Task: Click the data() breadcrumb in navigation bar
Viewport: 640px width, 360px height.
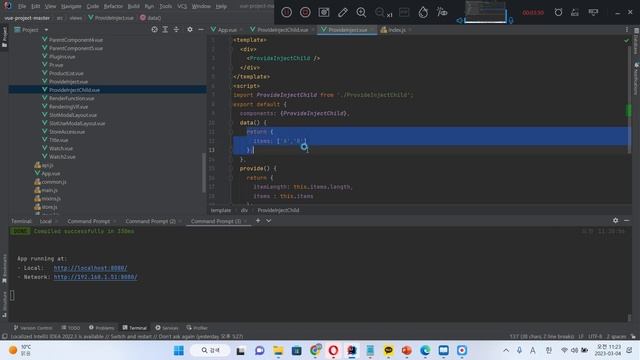Action: (x=150, y=18)
